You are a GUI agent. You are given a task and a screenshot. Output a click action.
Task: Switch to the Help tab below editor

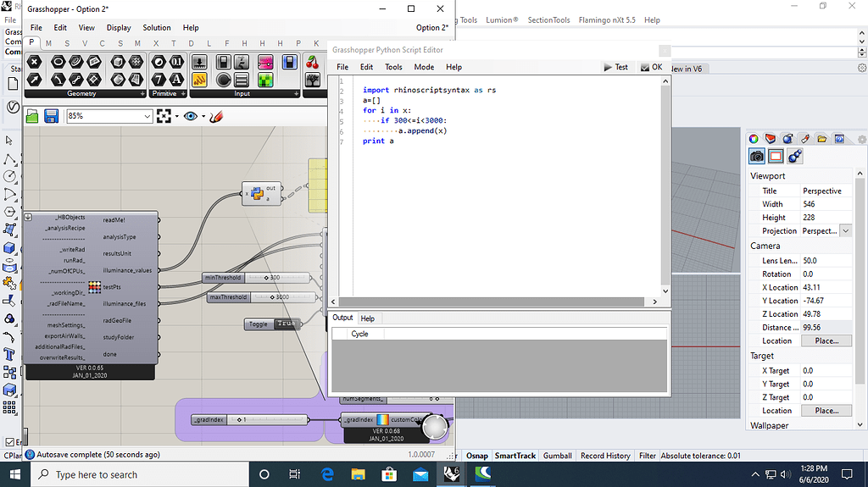point(367,318)
